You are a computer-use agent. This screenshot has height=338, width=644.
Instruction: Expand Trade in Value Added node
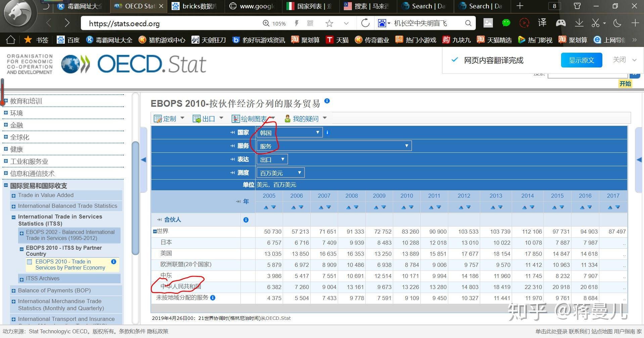tap(13, 196)
